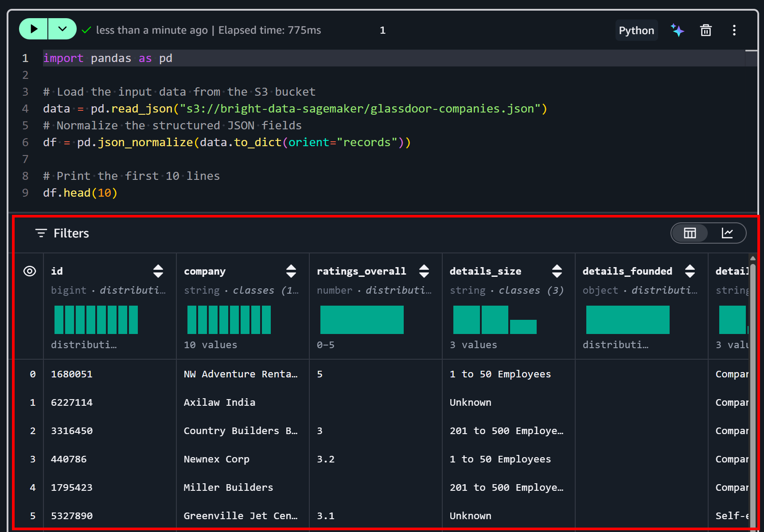Sort by ratings_overall column
Screen dimensions: 764x532
point(424,271)
